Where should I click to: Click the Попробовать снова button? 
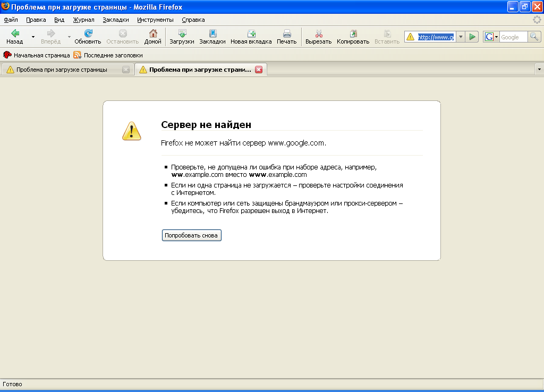coord(191,235)
